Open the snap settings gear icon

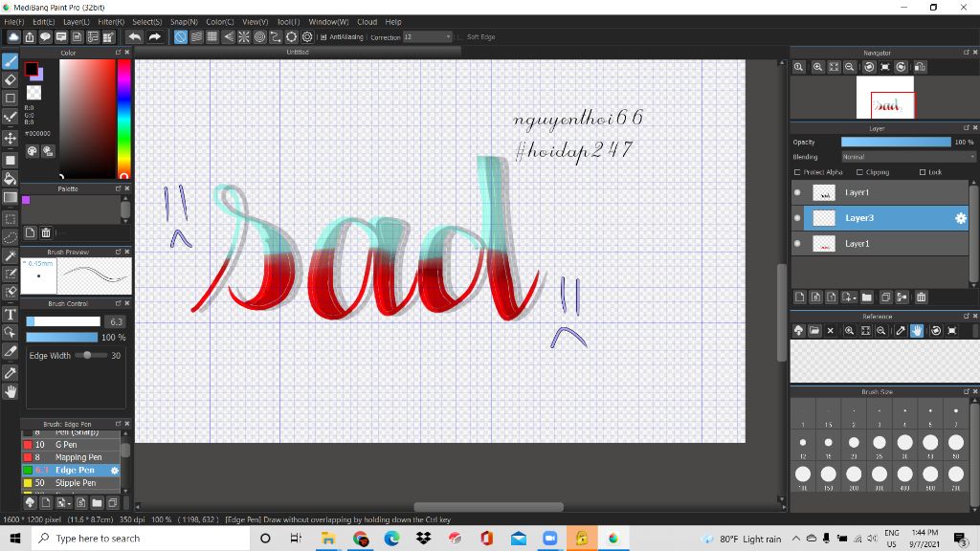coord(307,37)
